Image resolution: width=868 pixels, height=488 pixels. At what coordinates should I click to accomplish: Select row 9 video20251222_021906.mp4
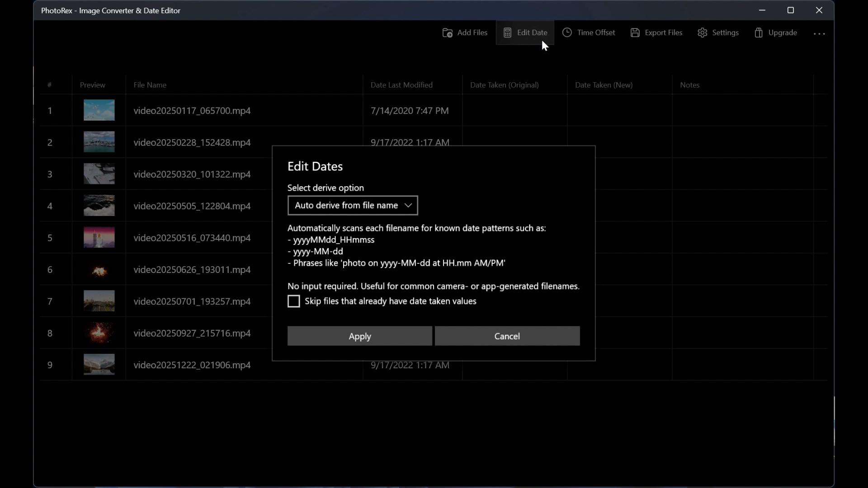(x=192, y=365)
